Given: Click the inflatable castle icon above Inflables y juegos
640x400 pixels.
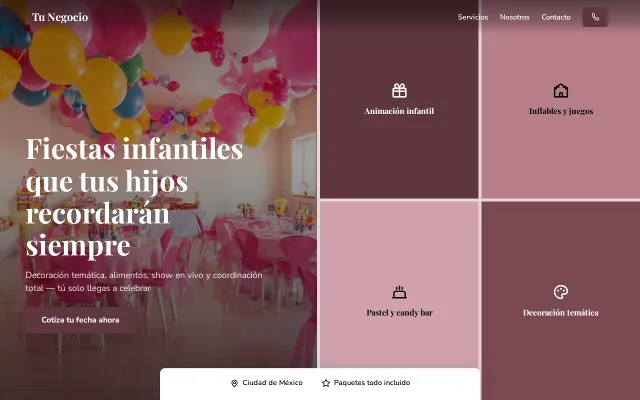Looking at the screenshot, I should (561, 91).
